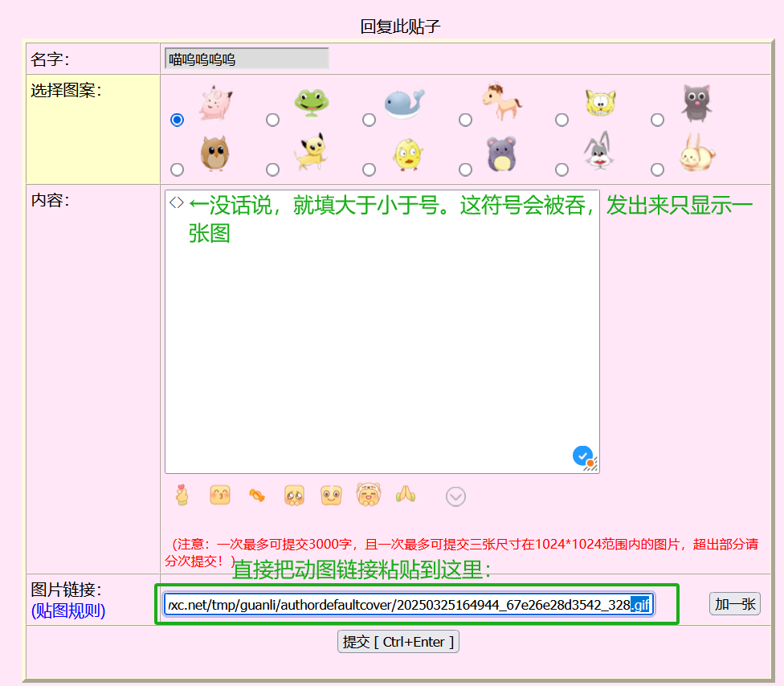Select the cream bunny avatar radio button
784x686 pixels.
pyautogui.click(x=658, y=170)
